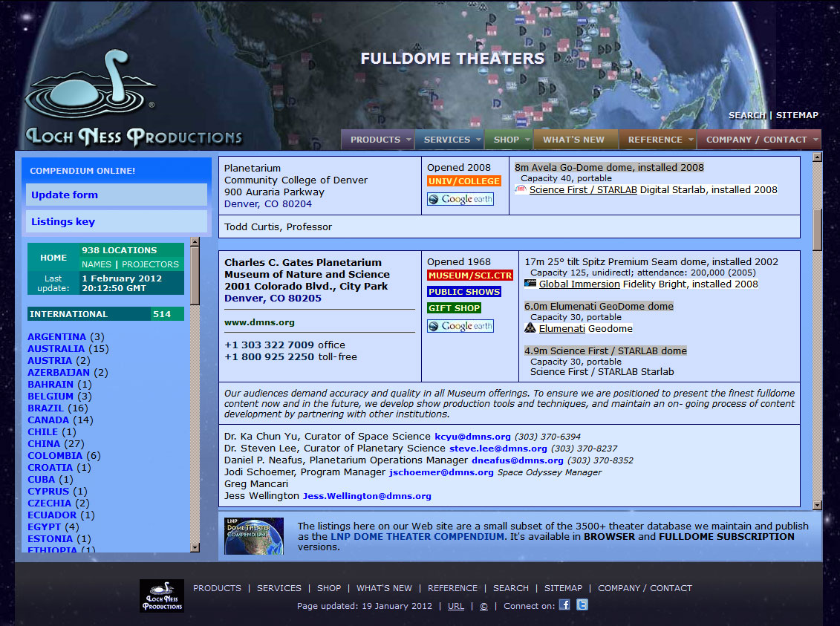Expand the Products dropdown menu
Screen dimensions: 840x626
pyautogui.click(x=378, y=139)
